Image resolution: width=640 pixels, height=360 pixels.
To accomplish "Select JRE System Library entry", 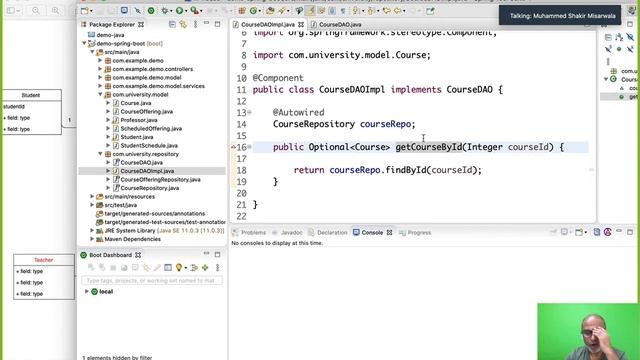I will [164, 231].
